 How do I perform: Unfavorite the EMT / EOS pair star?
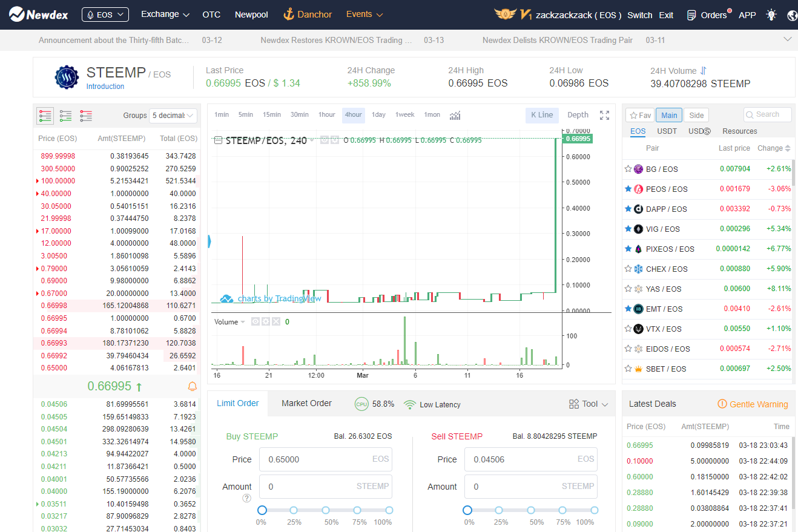pyautogui.click(x=628, y=309)
